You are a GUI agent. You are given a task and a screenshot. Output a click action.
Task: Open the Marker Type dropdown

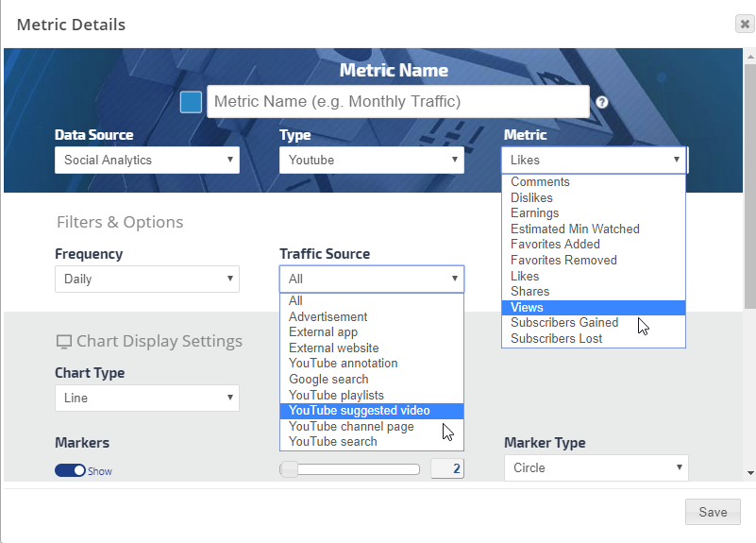tap(596, 467)
